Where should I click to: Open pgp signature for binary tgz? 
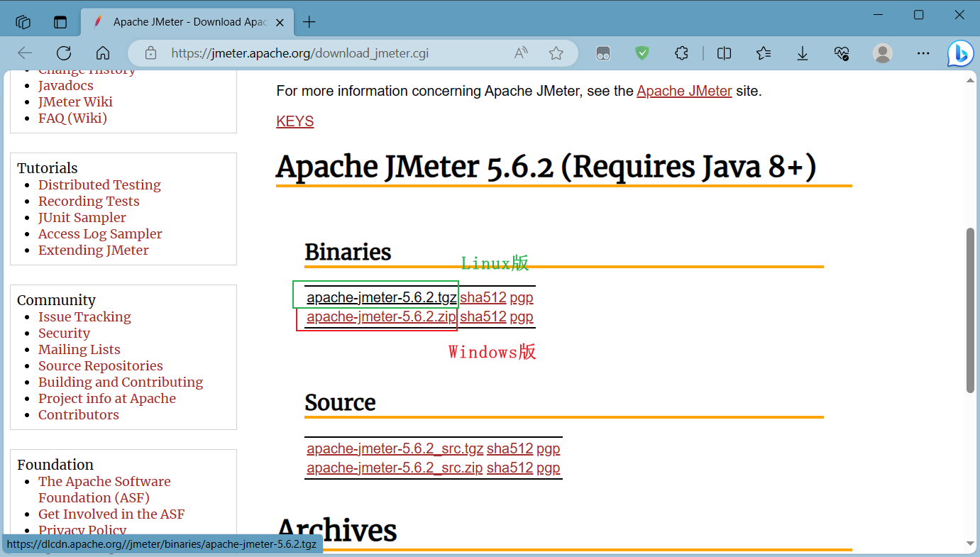pyautogui.click(x=522, y=297)
